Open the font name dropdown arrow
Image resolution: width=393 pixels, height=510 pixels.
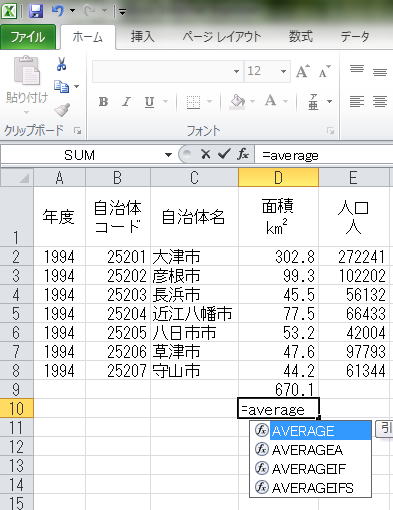point(236,71)
